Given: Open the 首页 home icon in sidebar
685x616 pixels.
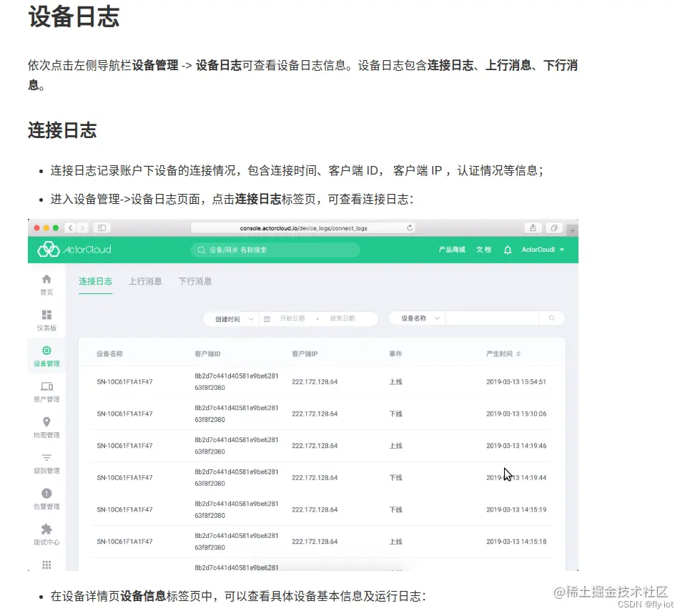Looking at the screenshot, I should click(x=47, y=283).
